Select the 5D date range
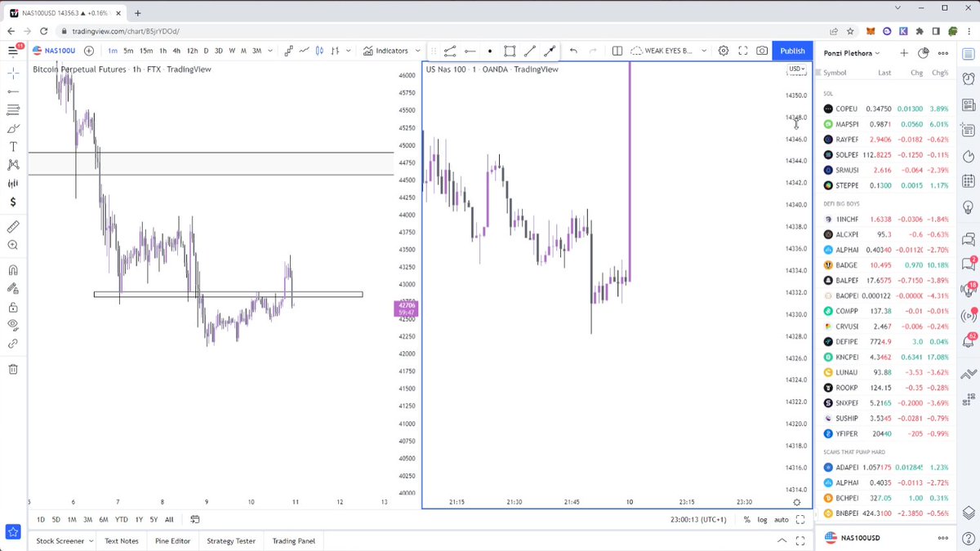The image size is (980, 551). pos(56,519)
